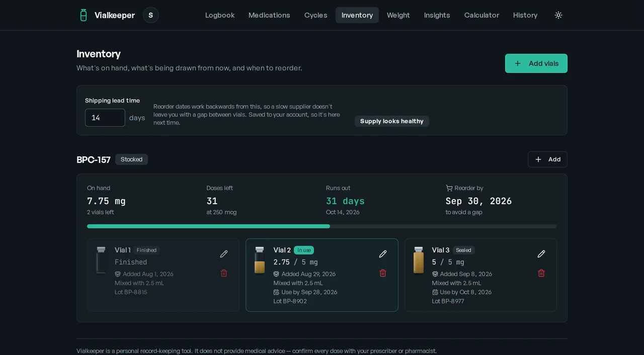Edit Vial 1 with pencil icon
The width and height of the screenshot is (644, 355).
224,254
